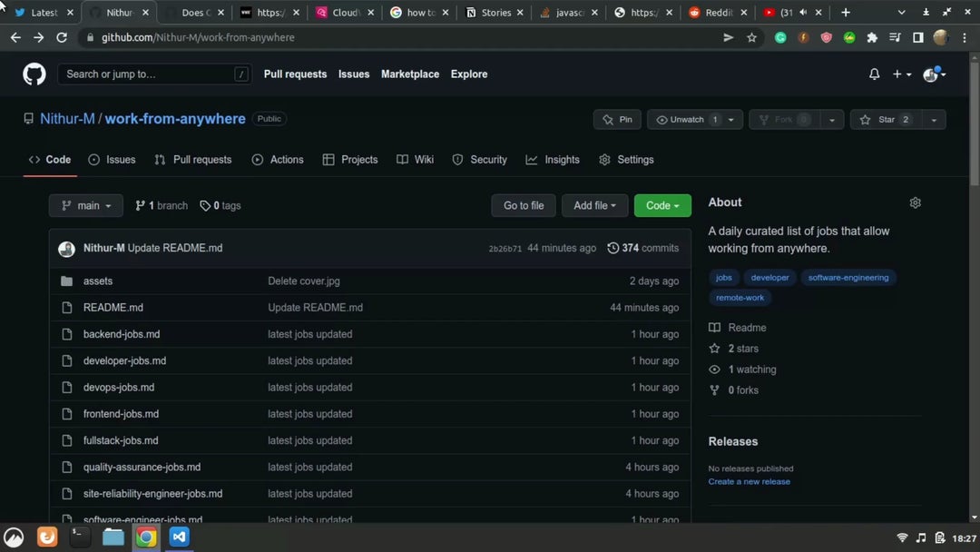
Task: Open the Create a new release link
Action: click(749, 481)
